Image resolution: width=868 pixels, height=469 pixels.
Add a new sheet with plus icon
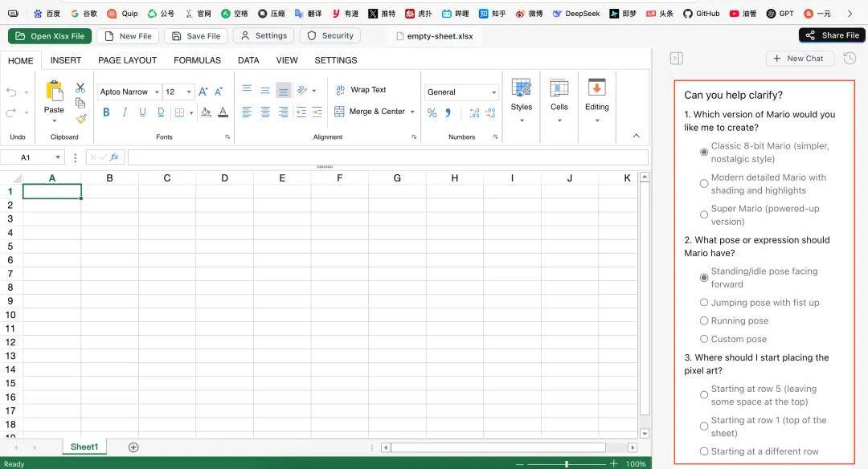(x=133, y=447)
